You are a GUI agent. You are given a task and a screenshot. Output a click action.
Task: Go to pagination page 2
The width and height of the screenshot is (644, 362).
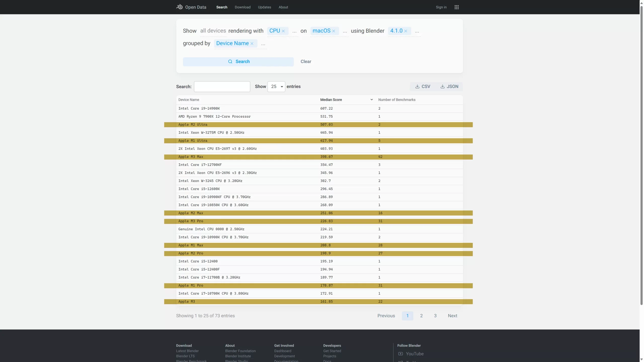point(421,316)
